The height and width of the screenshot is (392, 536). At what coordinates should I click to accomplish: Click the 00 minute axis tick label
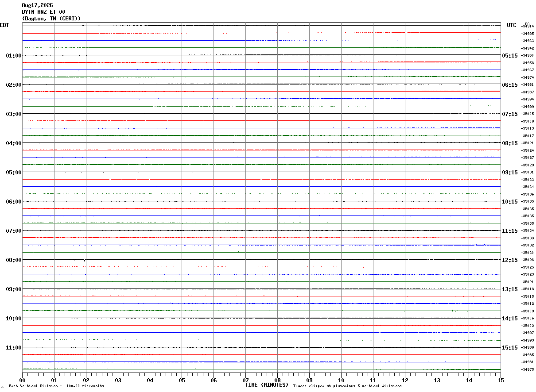pos(23,380)
